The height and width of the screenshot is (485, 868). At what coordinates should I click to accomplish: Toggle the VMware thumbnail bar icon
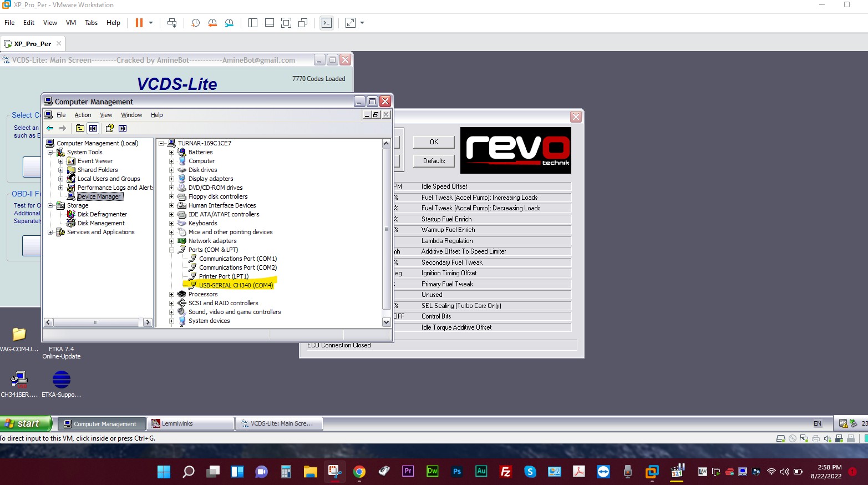tap(270, 23)
